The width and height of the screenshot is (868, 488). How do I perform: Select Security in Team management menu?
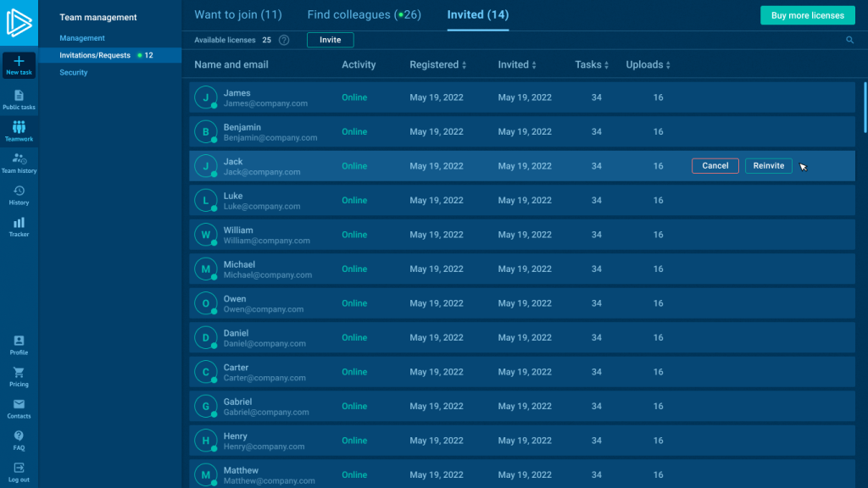pyautogui.click(x=74, y=73)
